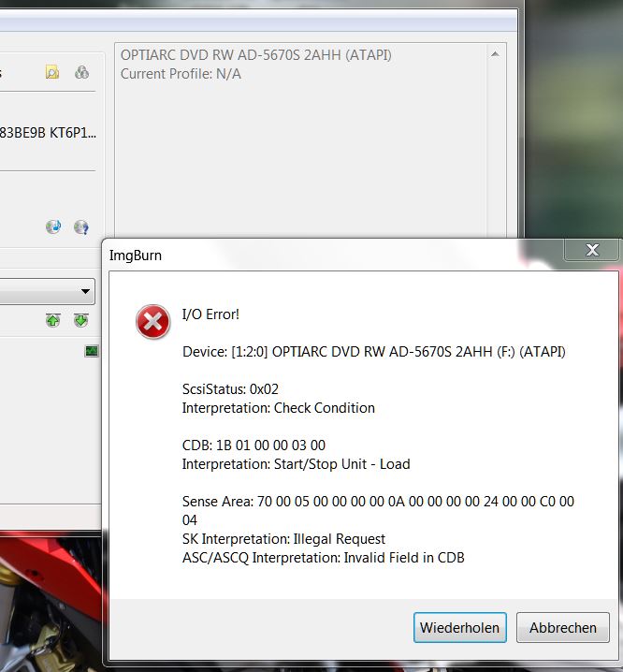Click the '83BE9B KT6P1...' text in main window
This screenshot has height=672, width=623.
click(48, 133)
